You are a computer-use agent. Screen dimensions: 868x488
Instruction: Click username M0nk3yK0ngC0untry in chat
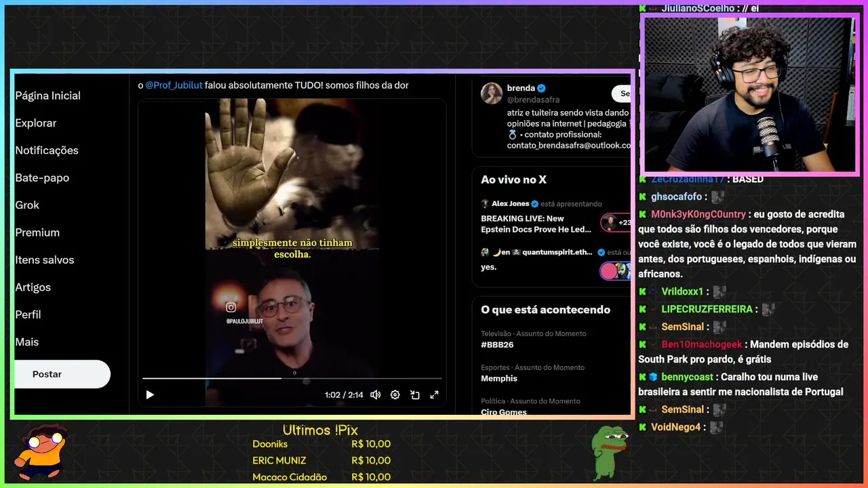[698, 214]
